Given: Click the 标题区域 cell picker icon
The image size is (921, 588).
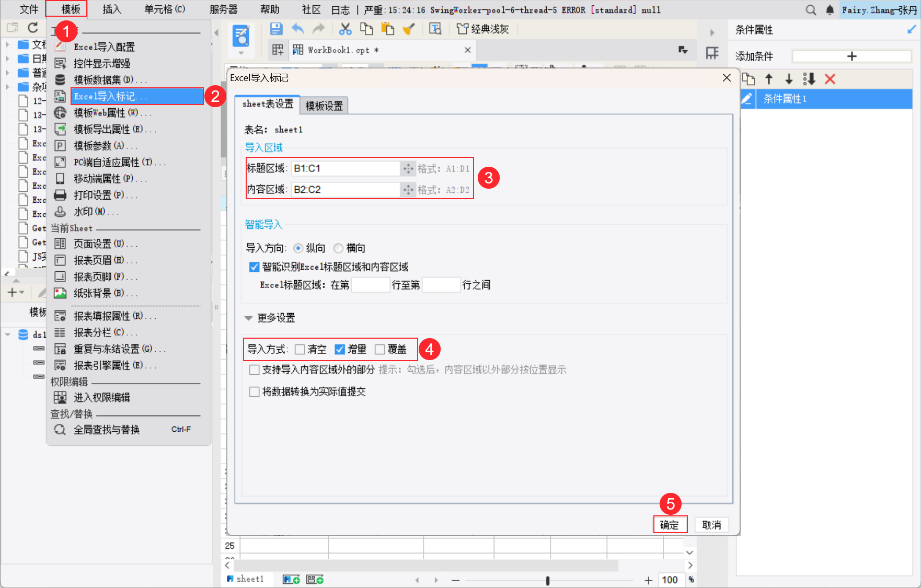Looking at the screenshot, I should click(x=408, y=168).
